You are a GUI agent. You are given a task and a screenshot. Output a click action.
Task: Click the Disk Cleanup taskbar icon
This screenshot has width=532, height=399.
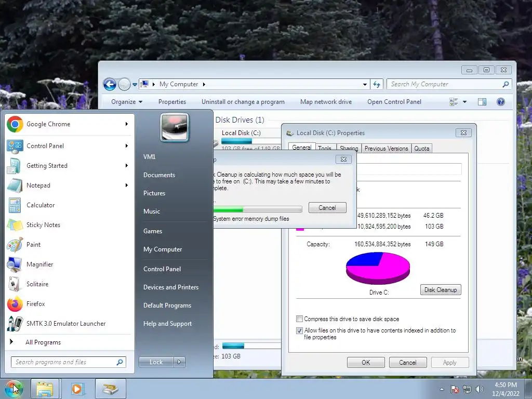[x=111, y=389]
